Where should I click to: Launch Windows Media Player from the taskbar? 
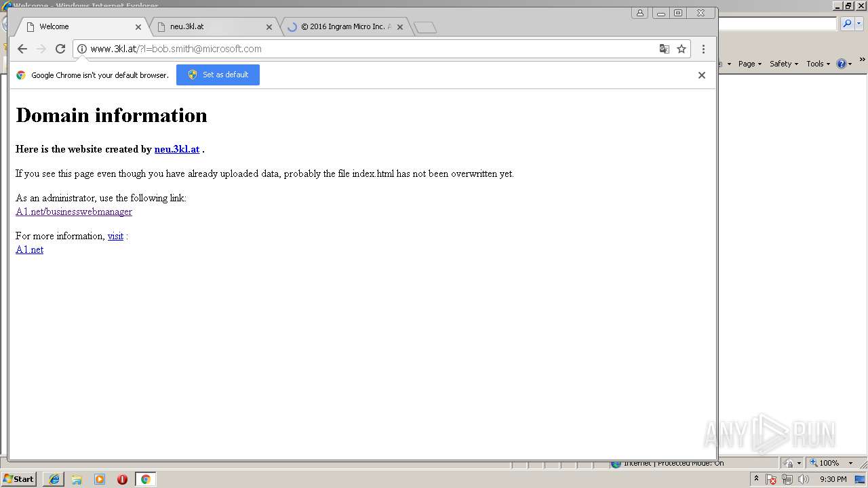(100, 479)
